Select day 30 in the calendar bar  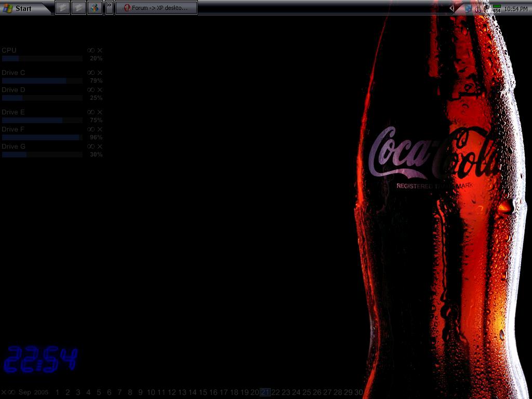[x=358, y=393]
